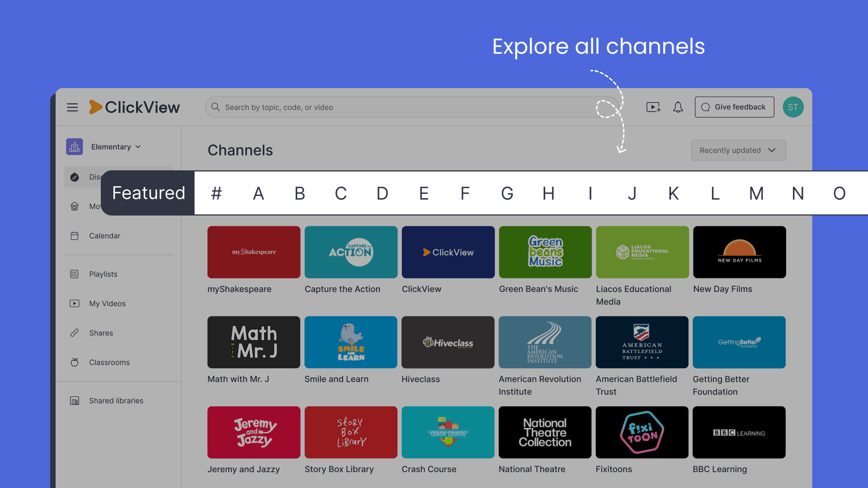Expand the Elementary level dropdown

click(116, 147)
